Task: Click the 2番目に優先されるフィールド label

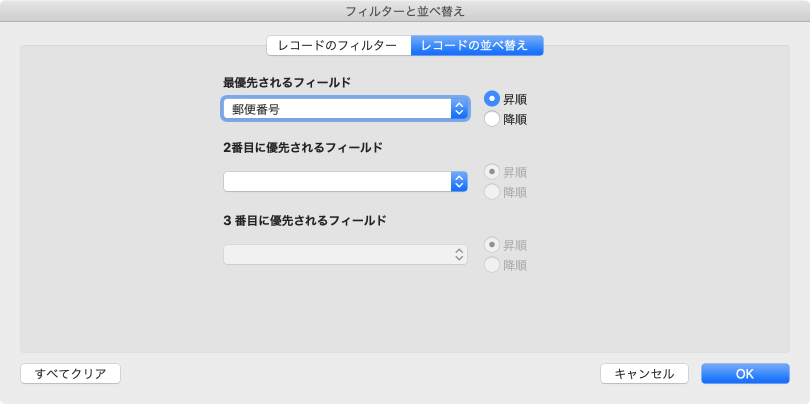Action: [302, 147]
